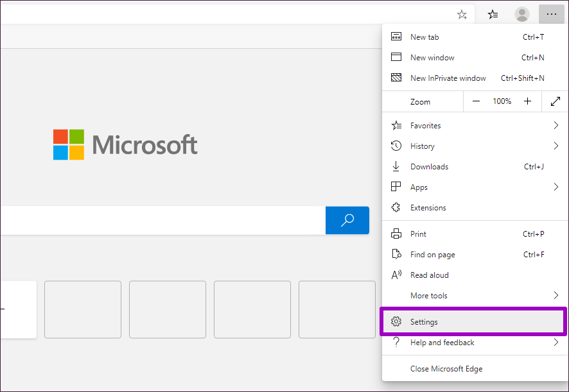
Task: Zoom out with the minus button
Action: 476,101
